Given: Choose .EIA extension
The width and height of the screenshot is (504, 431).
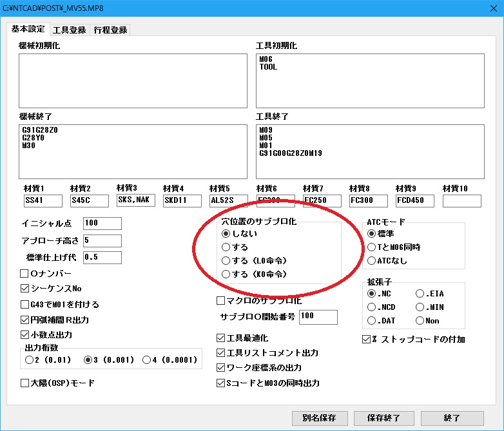Looking at the screenshot, I should [x=420, y=293].
